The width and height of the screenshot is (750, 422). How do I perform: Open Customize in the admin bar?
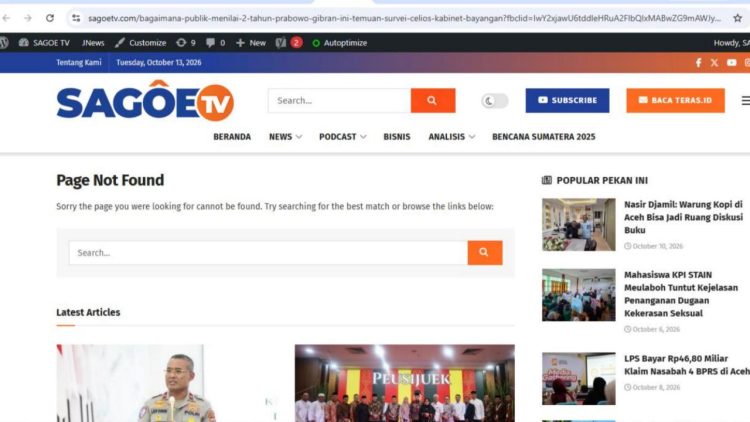click(141, 43)
